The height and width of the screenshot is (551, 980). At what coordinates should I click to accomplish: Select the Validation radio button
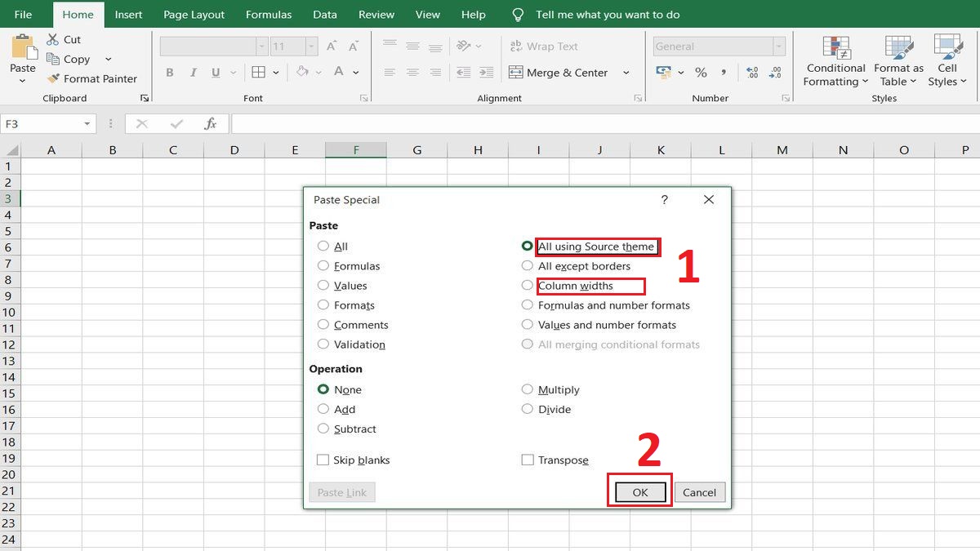[323, 344]
